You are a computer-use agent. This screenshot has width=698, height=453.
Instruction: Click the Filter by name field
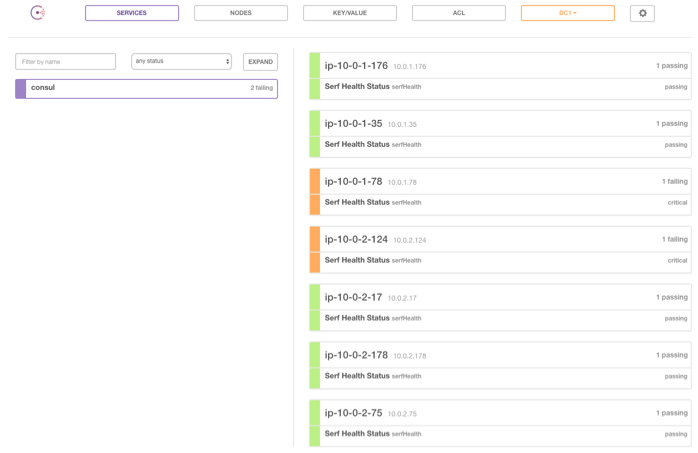65,61
